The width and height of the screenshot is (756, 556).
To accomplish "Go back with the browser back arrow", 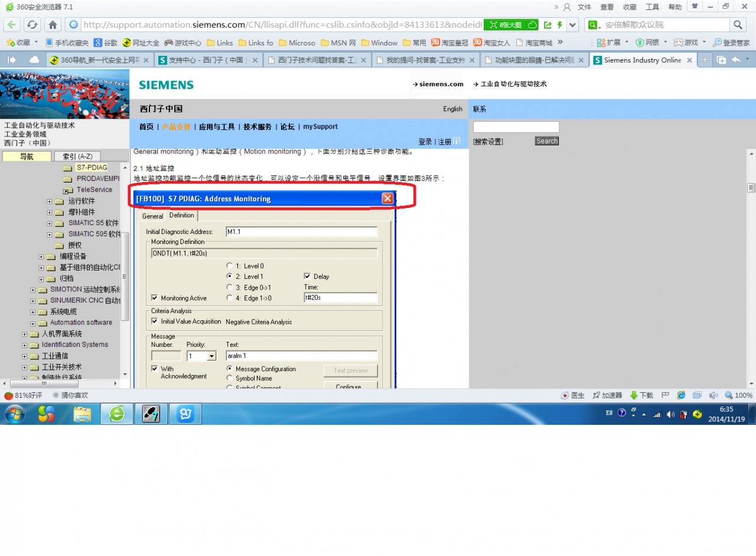I will click(12, 25).
